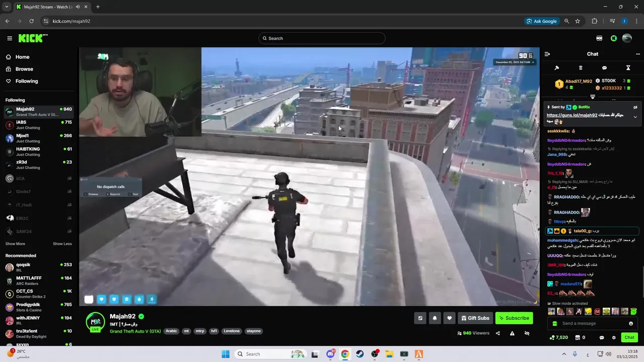Open Chrome tab search dropdown
The width and height of the screenshot is (644, 362).
[7, 7]
